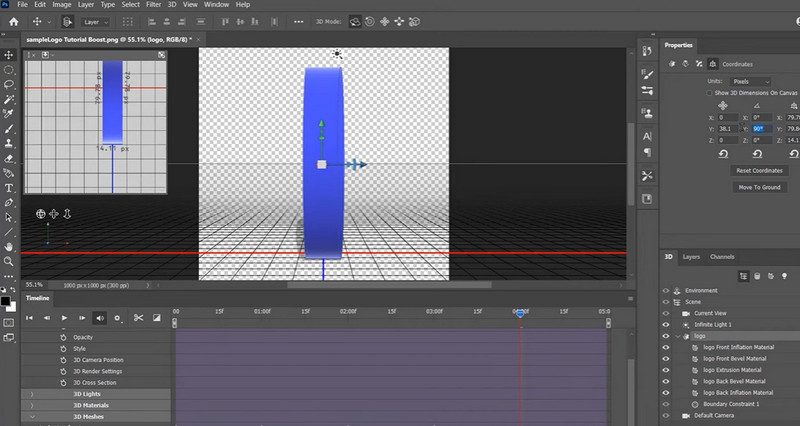
Task: Click the Split at Playhead scissors icon
Action: click(x=138, y=318)
